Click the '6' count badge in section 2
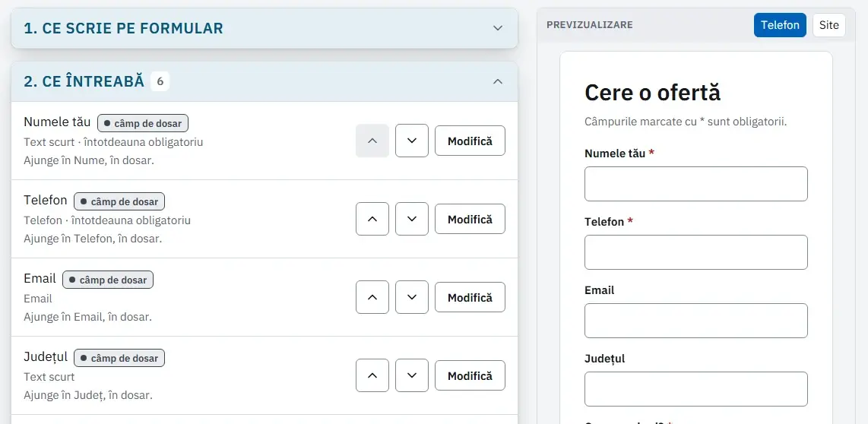 (160, 81)
